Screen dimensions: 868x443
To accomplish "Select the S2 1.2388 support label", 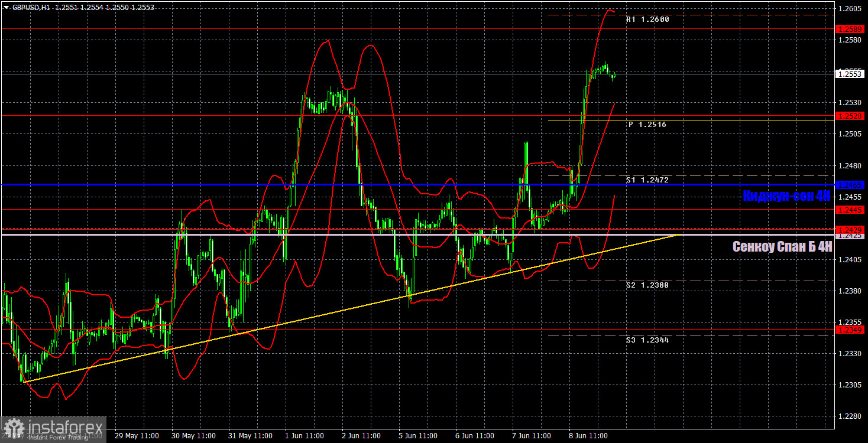I will (x=647, y=285).
